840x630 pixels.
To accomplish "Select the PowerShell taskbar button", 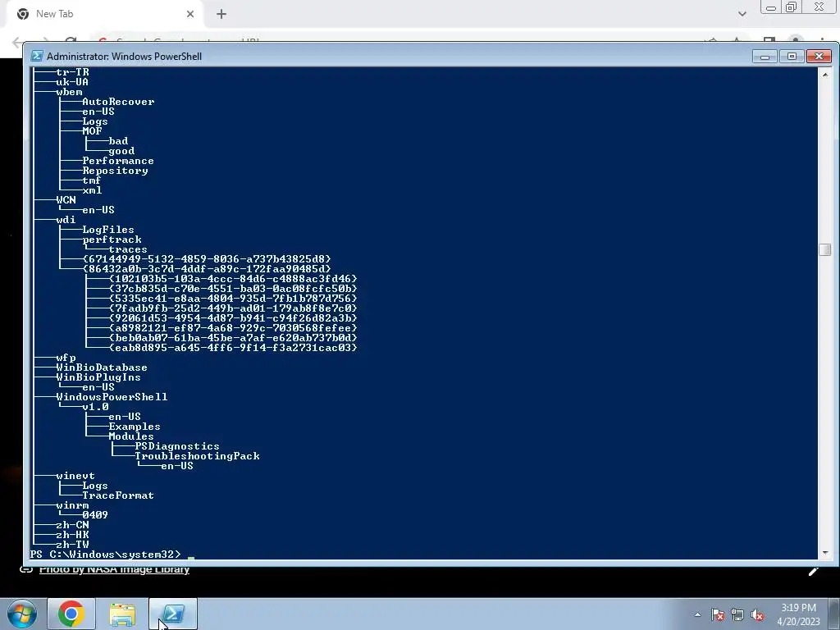I will pyautogui.click(x=173, y=614).
